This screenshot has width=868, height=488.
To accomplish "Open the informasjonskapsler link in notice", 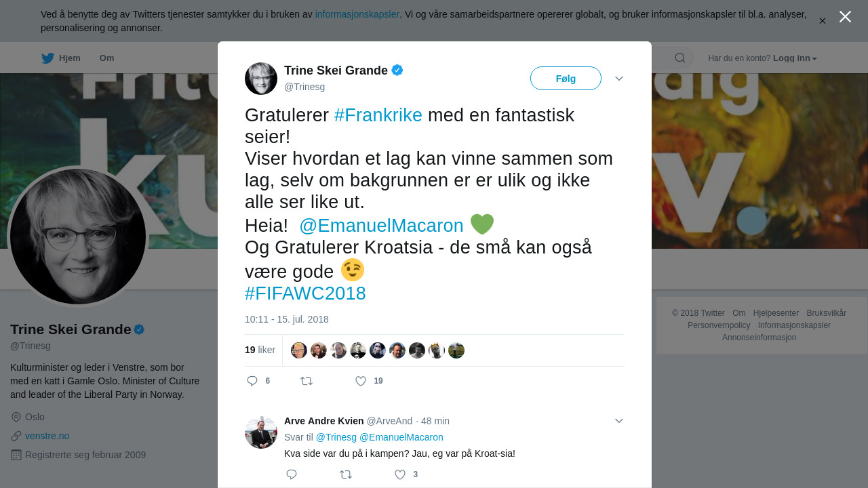I will click(357, 14).
